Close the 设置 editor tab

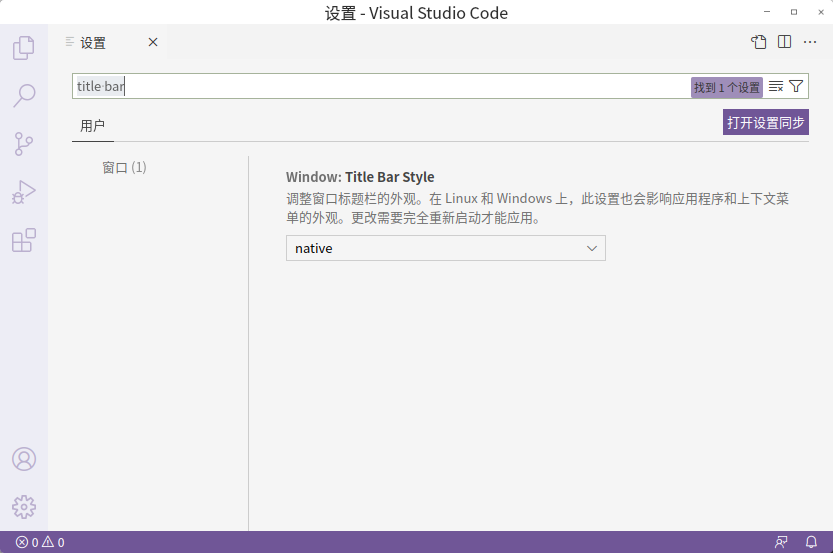coord(153,42)
